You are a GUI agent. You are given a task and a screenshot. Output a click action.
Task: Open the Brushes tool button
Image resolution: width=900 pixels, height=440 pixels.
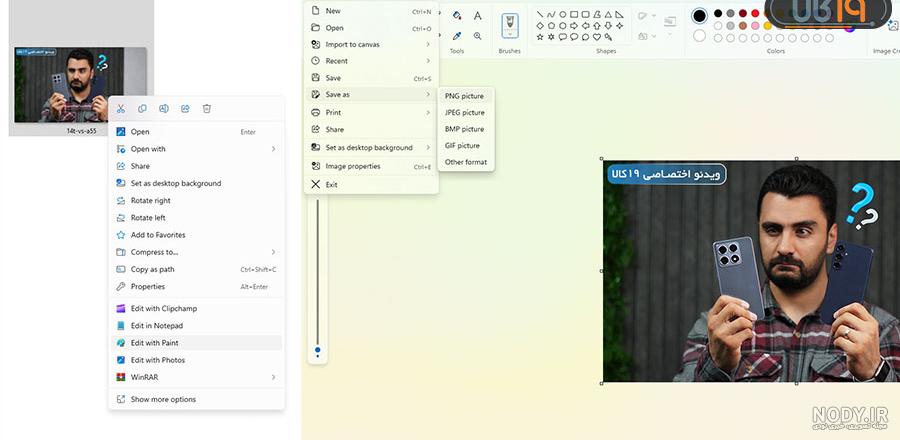pos(510,26)
